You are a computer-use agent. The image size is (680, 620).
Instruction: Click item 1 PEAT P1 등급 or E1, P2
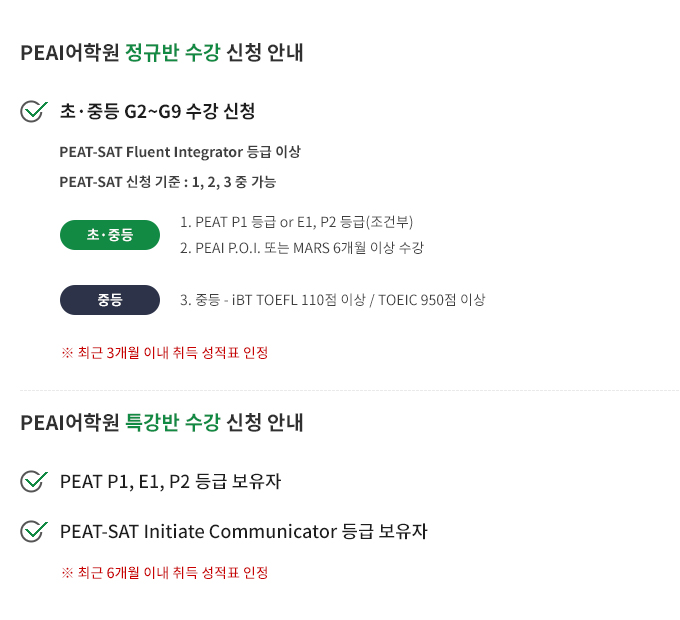tap(296, 222)
